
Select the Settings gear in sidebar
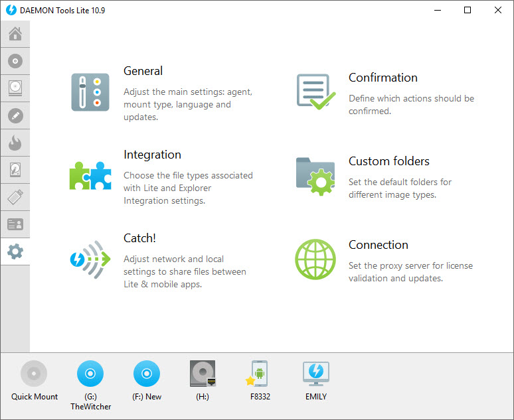click(15, 251)
